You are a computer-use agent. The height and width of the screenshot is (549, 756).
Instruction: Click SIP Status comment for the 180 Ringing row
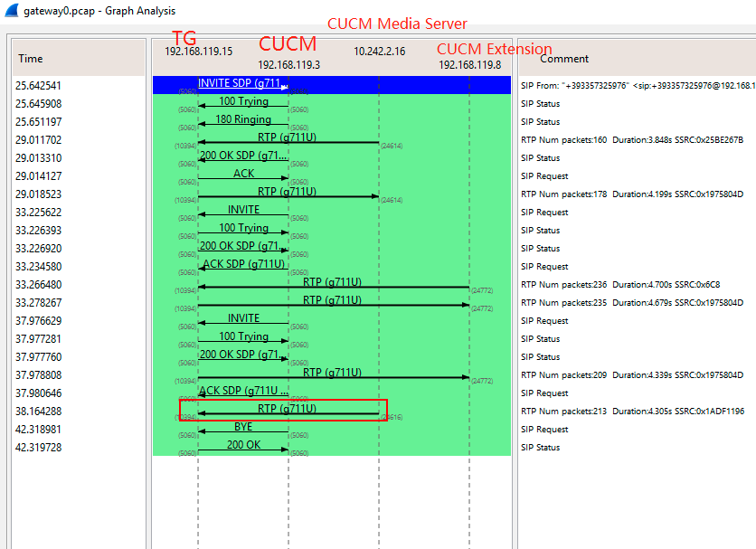point(540,122)
